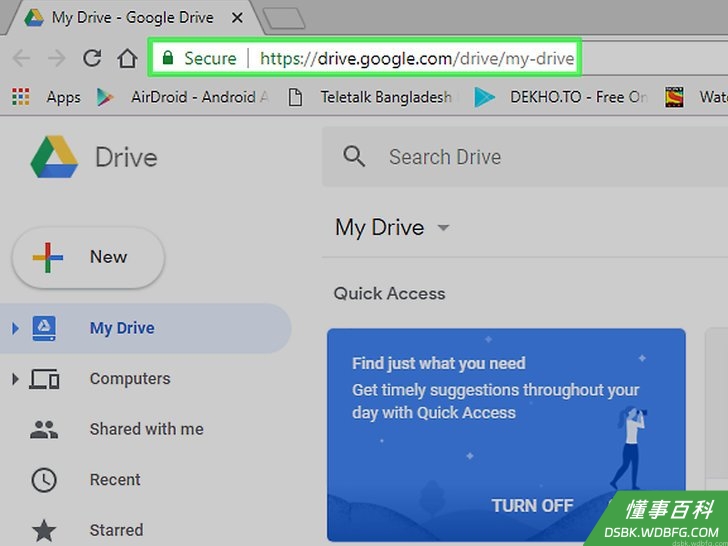Viewport: 728px width, 546px height.
Task: Click the Google Drive logo
Action: coord(54,157)
